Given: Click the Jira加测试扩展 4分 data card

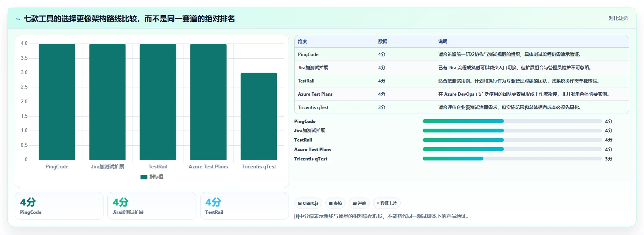Looking at the screenshot, I should [x=152, y=206].
